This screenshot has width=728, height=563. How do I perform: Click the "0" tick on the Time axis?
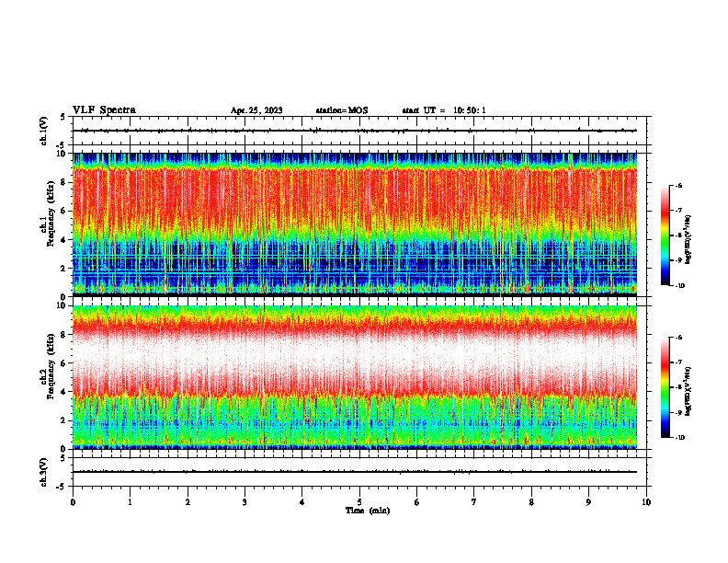pos(73,502)
